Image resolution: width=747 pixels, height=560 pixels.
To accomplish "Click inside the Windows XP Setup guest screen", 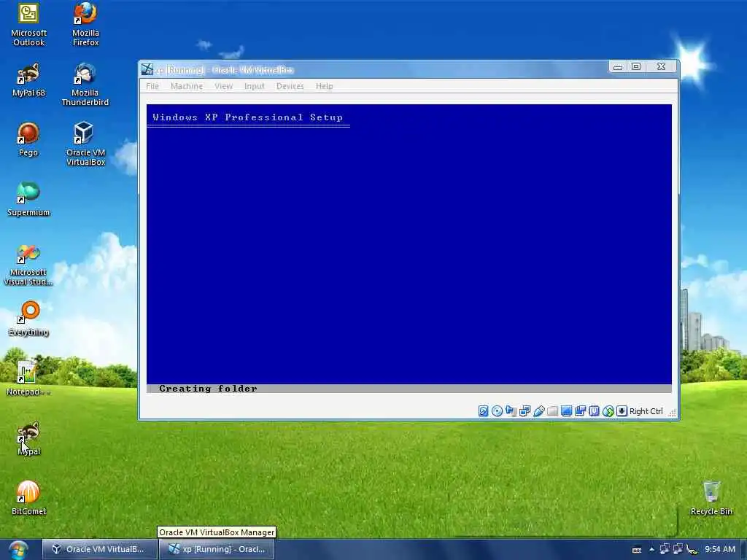I will 409,249.
